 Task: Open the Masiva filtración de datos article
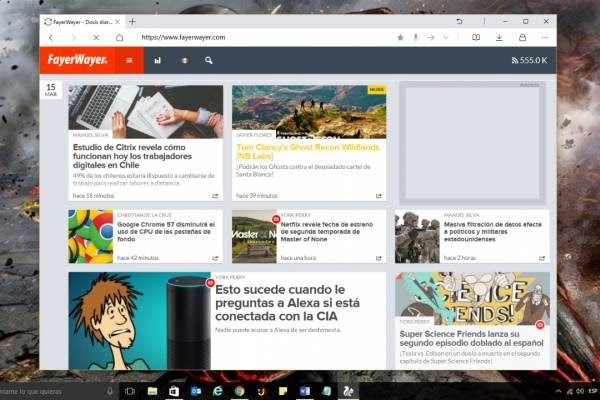coord(493,232)
